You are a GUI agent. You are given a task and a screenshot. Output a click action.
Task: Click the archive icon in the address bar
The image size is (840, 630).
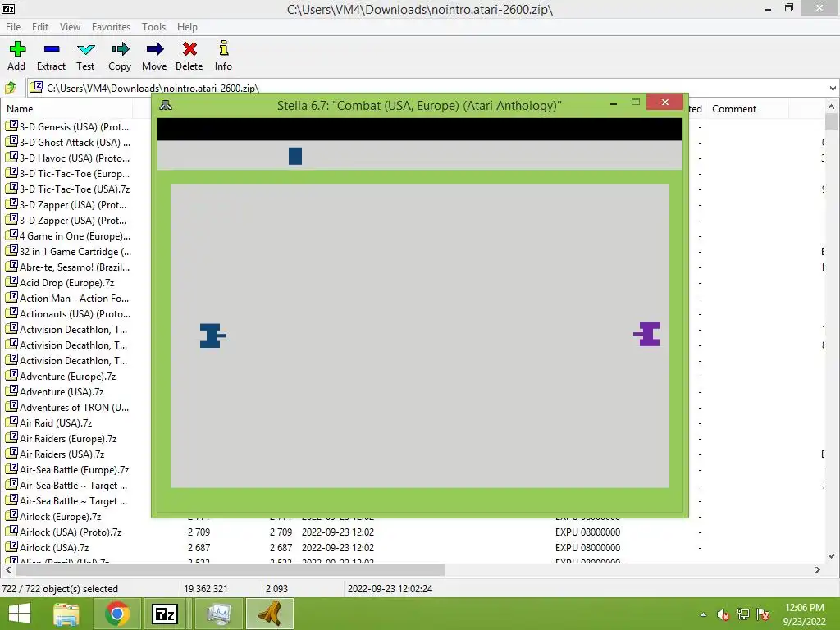(x=36, y=87)
